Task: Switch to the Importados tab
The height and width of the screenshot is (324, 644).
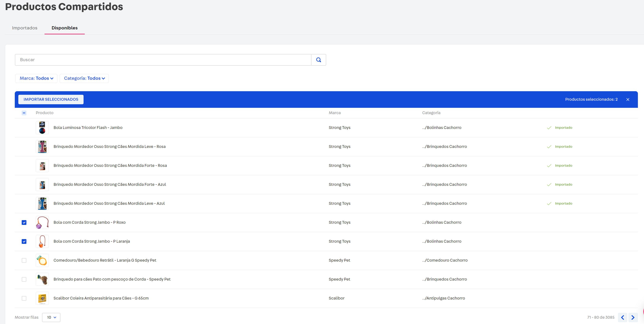Action: click(25, 28)
